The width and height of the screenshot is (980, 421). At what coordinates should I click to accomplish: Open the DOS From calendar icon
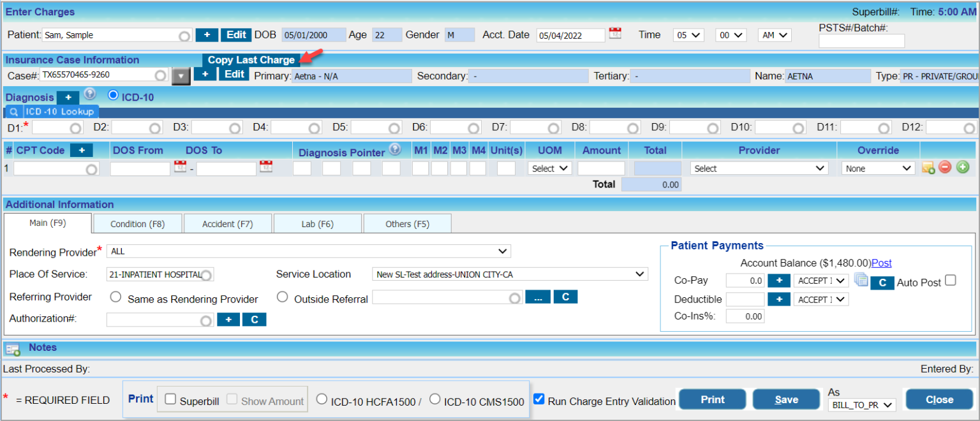point(180,168)
